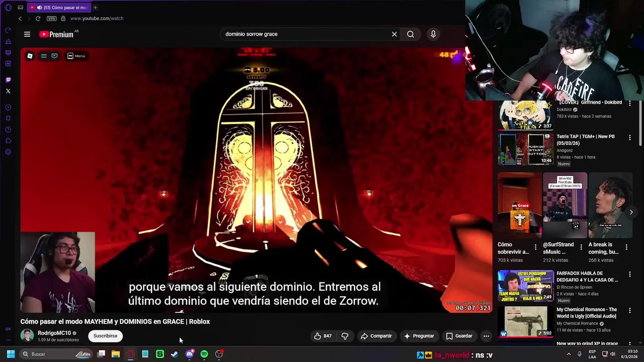Open options for Farfadox video
Image resolution: width=644 pixels, height=362 pixels.
pos(630,274)
